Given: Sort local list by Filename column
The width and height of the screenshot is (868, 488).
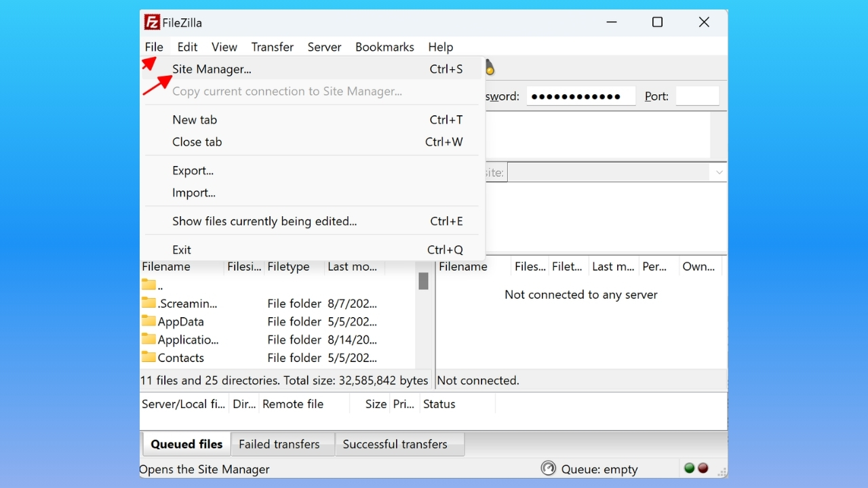Looking at the screenshot, I should coord(182,267).
